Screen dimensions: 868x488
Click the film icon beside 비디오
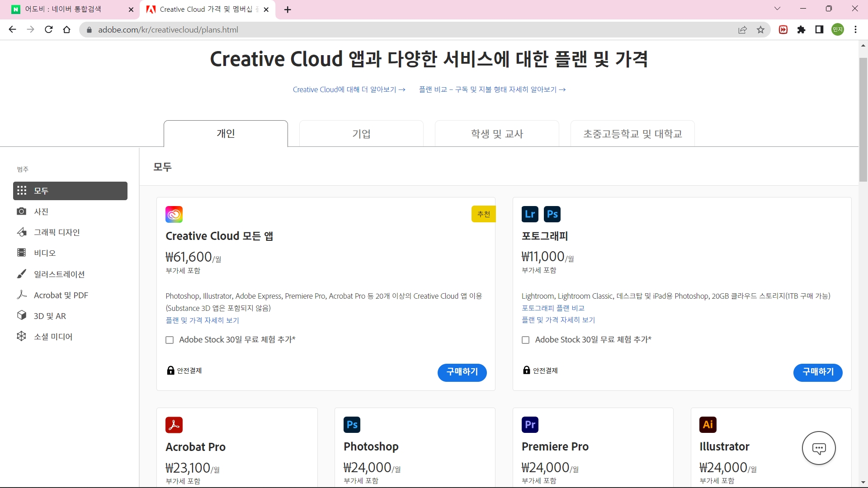[x=21, y=253]
